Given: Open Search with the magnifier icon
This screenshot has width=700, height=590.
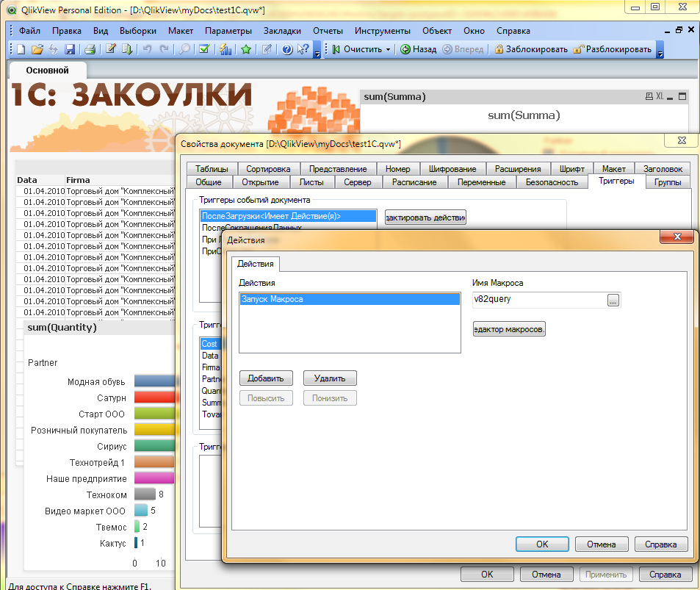Looking at the screenshot, I should coord(184,49).
